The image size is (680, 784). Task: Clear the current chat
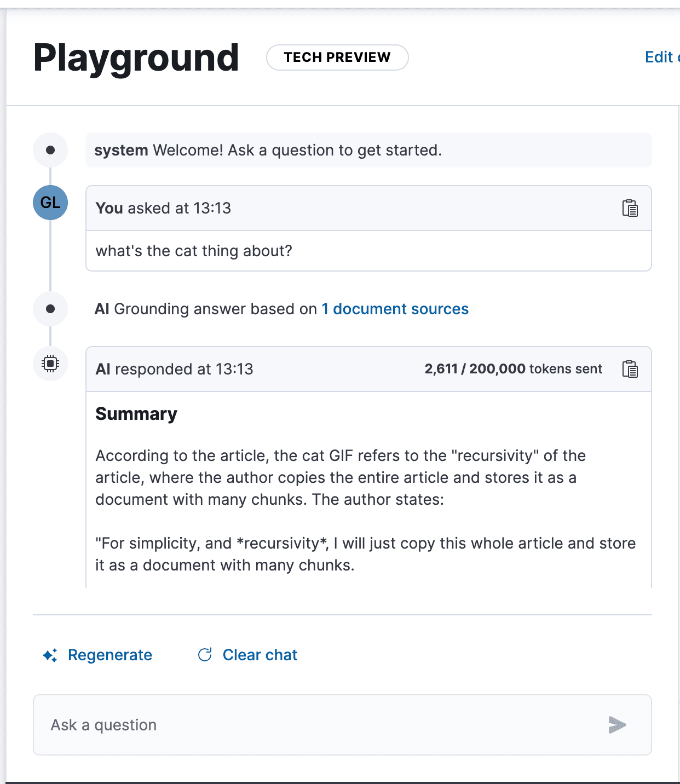click(x=260, y=654)
